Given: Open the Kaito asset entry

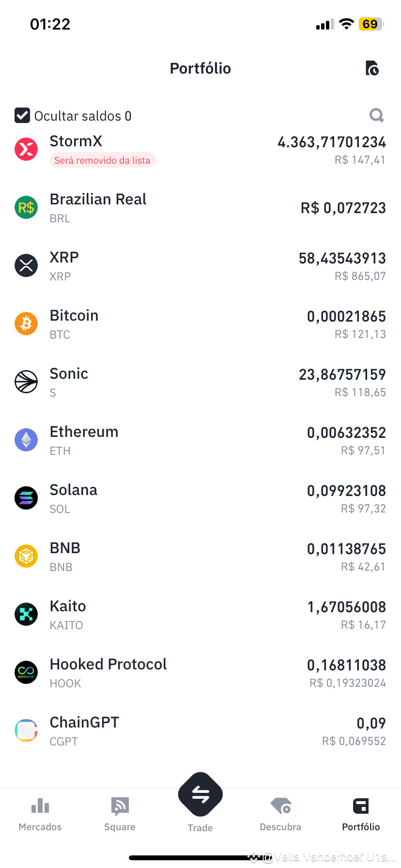Looking at the screenshot, I should pos(200,615).
